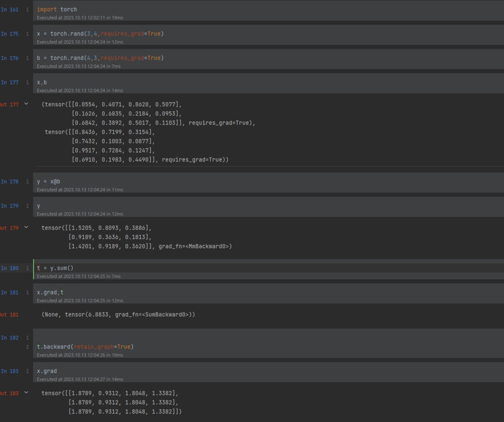
Task: Click the 'x.grad,t' code cell
Action: click(268, 293)
